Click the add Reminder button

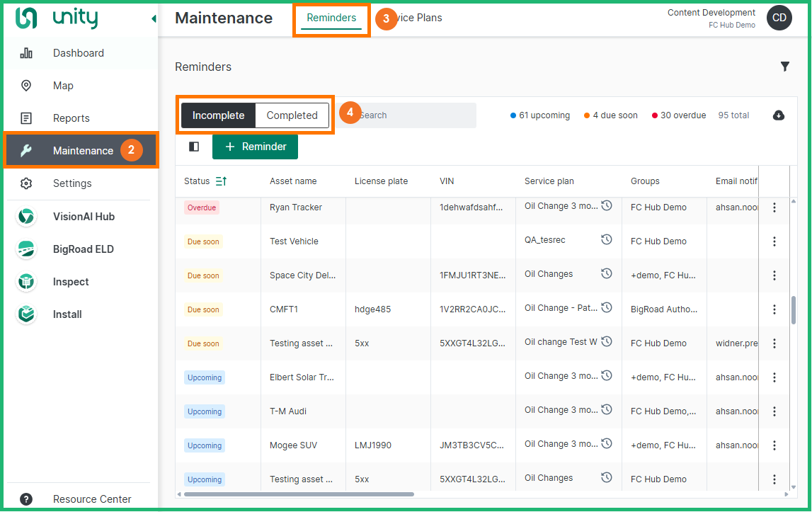(255, 147)
